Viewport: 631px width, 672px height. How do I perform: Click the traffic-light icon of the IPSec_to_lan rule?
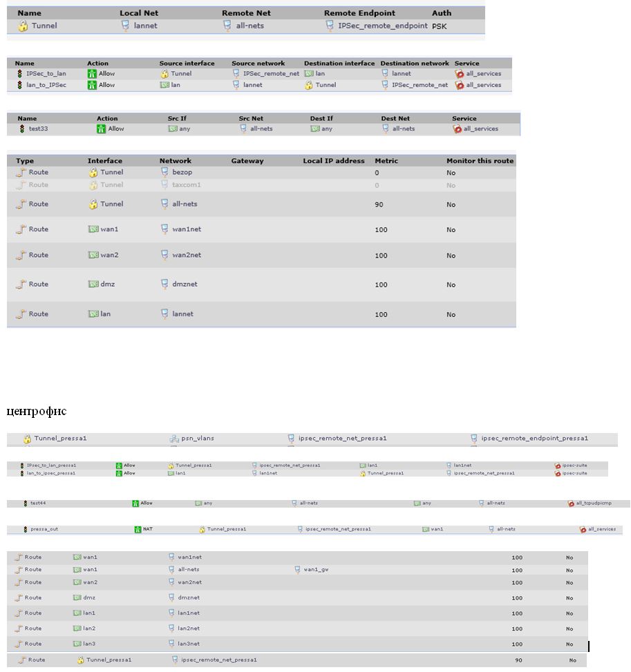(x=19, y=74)
